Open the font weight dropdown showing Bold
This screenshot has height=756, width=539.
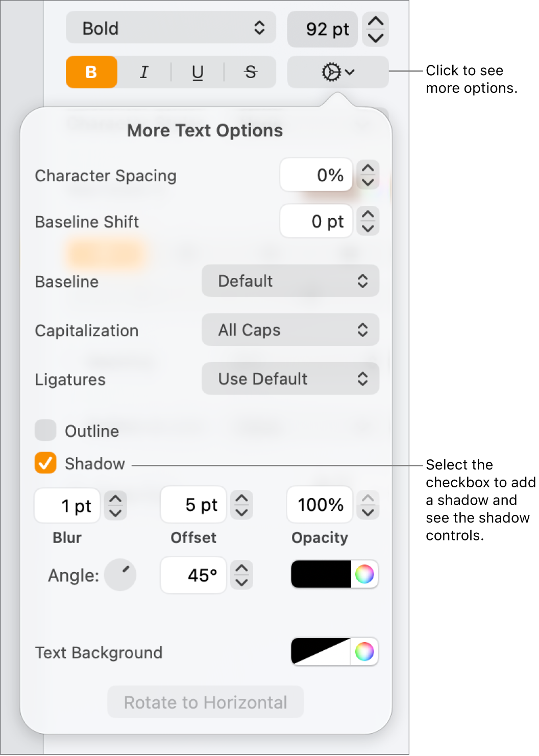coord(170,28)
